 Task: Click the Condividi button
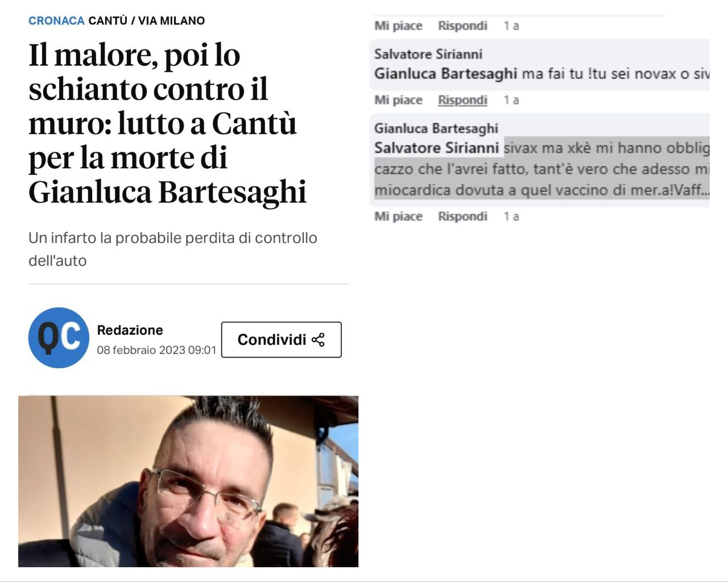coord(282,340)
